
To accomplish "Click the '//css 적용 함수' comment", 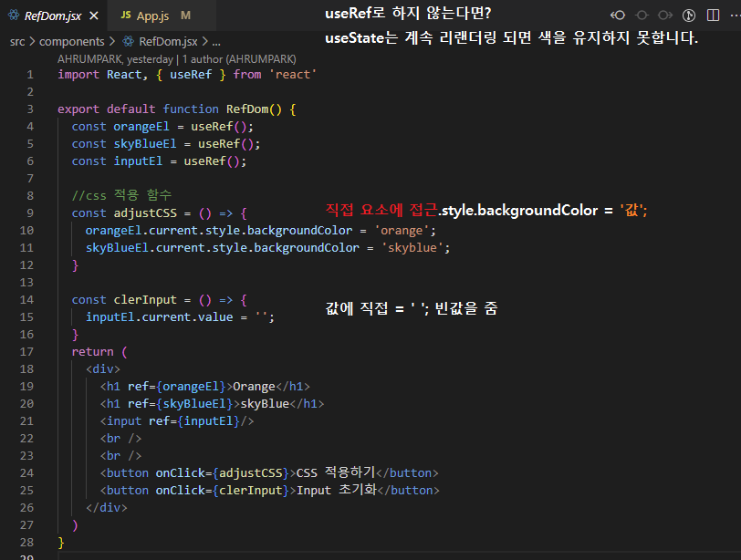I will pos(121,195).
